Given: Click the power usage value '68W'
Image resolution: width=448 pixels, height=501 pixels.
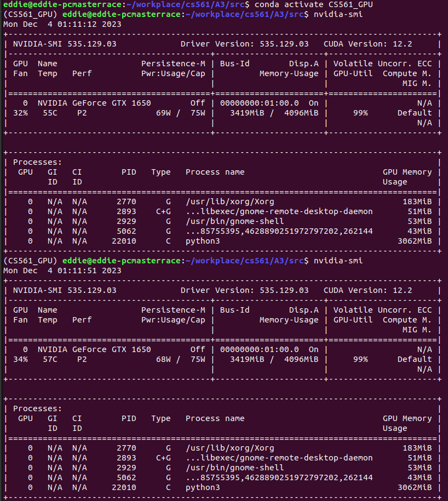Looking at the screenshot, I should coord(163,359).
